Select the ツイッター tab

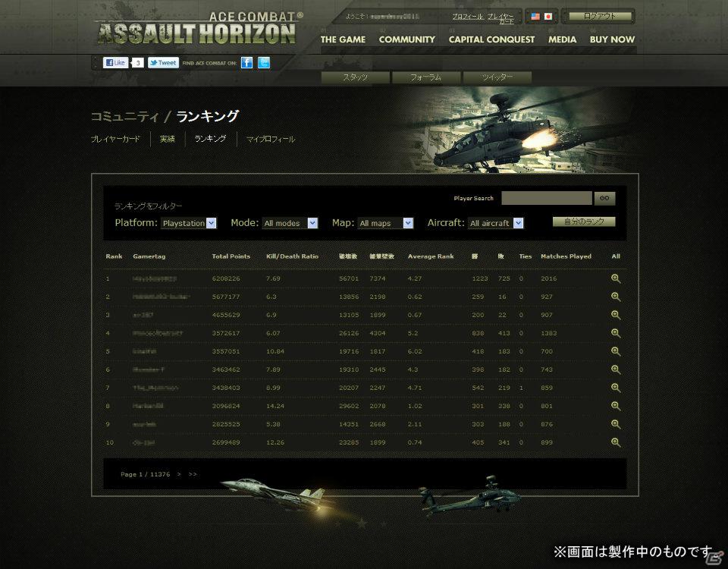(x=497, y=77)
